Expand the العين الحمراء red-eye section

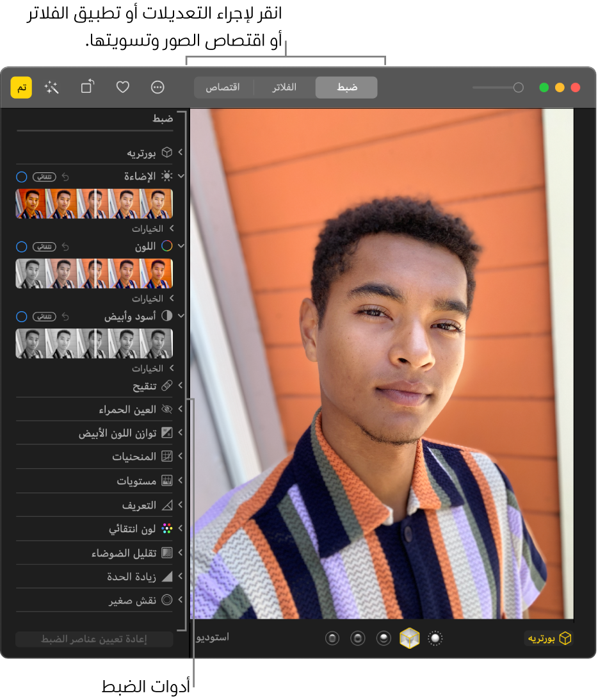pos(181,409)
